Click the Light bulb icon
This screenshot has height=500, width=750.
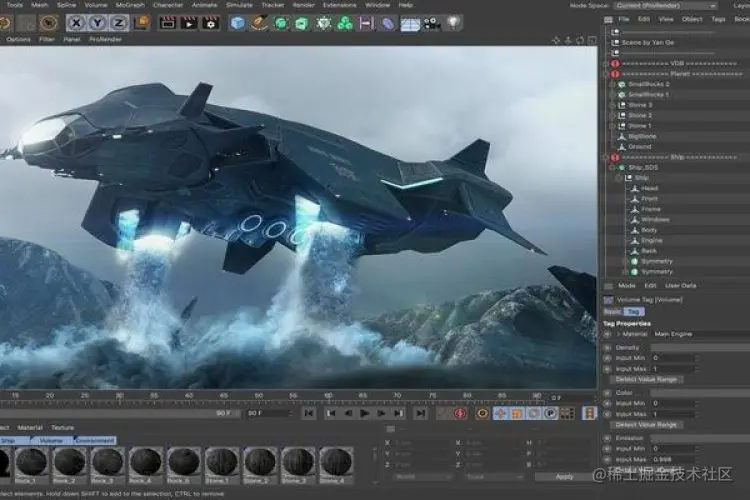(x=453, y=23)
